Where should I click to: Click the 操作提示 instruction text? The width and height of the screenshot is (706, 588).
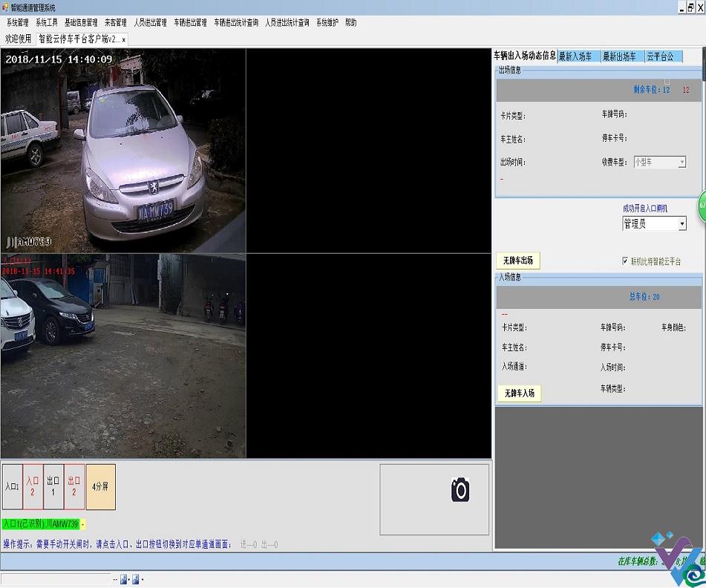pos(117,544)
